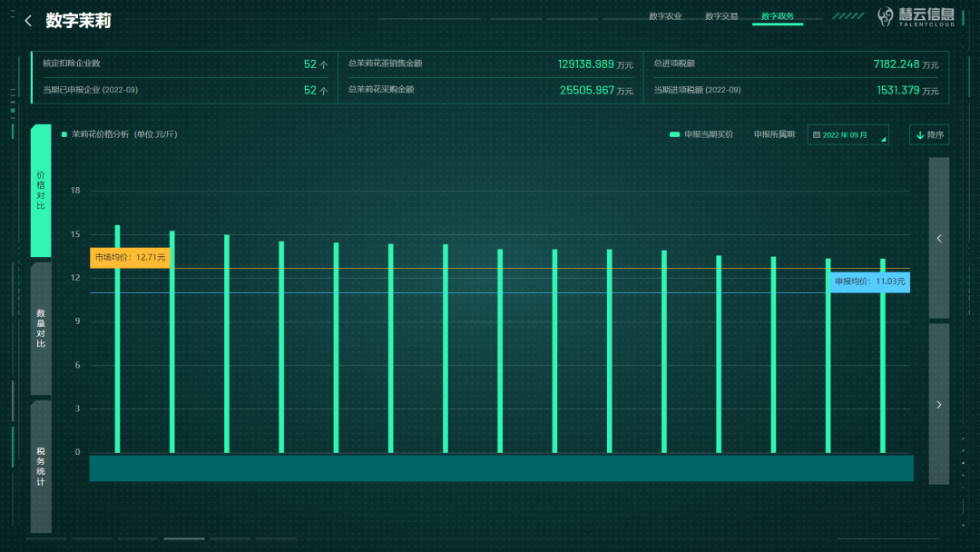This screenshot has height=552, width=980.
Task: Click the 25505.967 purchase amount value
Action: click(587, 91)
